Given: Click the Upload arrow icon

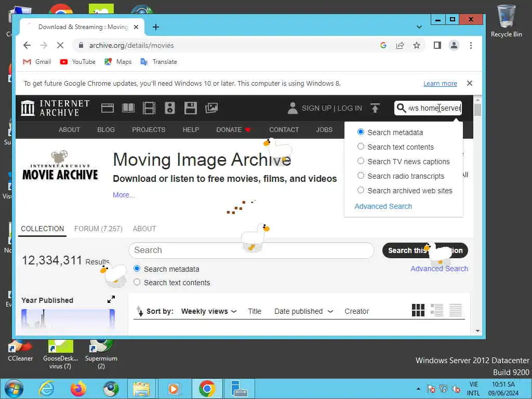Looking at the screenshot, I should coord(375,108).
